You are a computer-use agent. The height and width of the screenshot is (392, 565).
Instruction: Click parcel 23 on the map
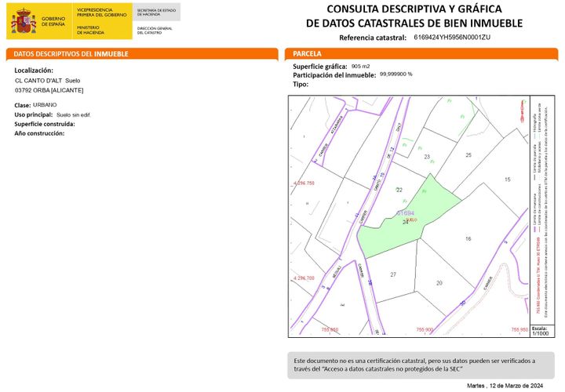tap(427, 157)
